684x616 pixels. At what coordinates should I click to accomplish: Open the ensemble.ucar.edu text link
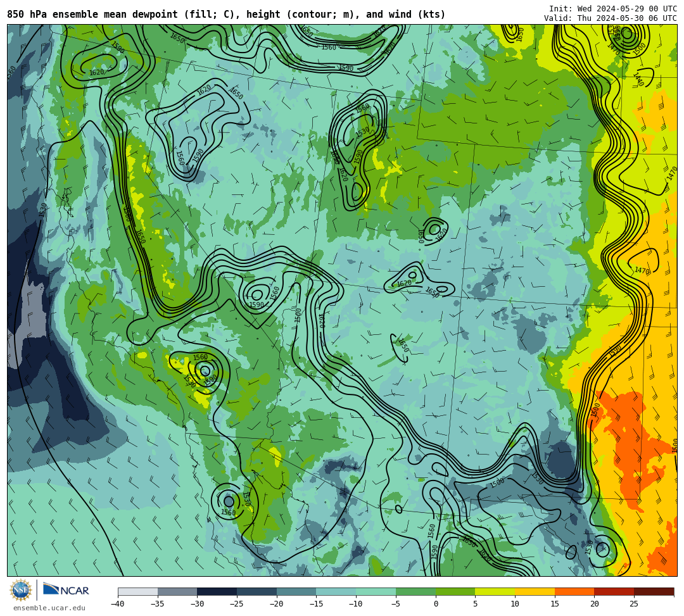point(49,608)
